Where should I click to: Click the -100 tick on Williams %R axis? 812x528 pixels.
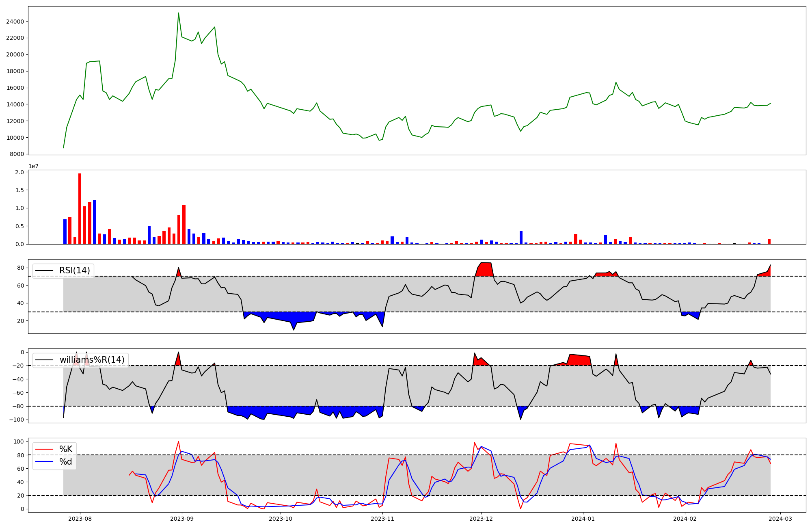coord(17,420)
